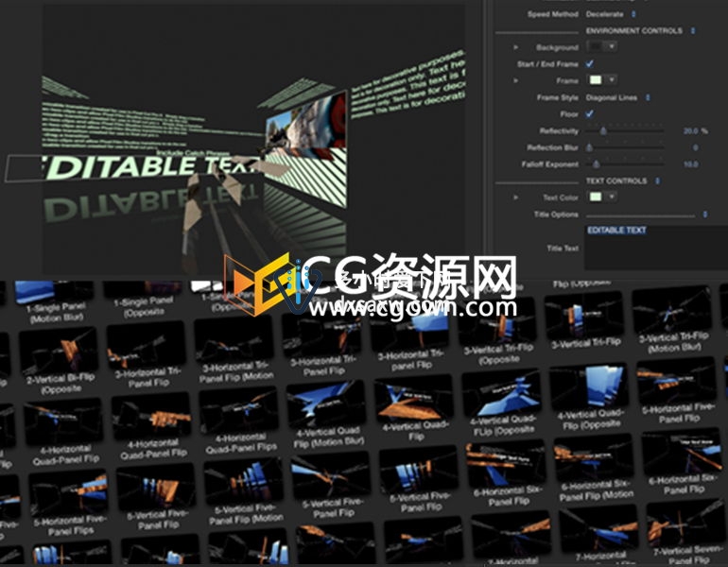Click the "Reflectivity" parameter label
Screen dimensions: 728x567
click(x=559, y=131)
